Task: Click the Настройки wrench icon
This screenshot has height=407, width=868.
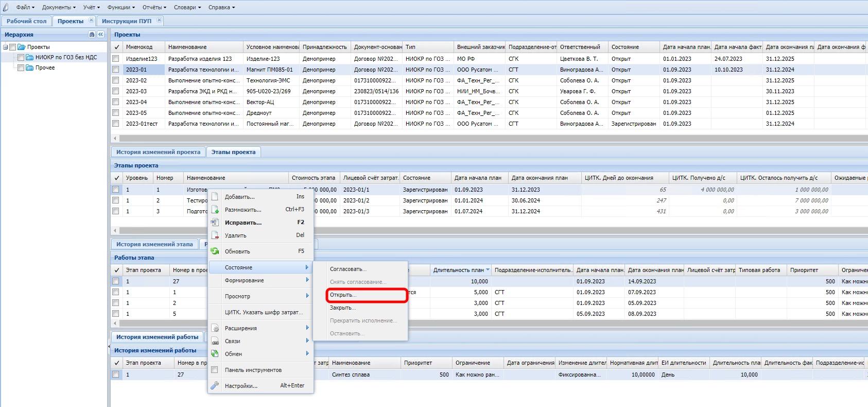Action: tap(215, 385)
